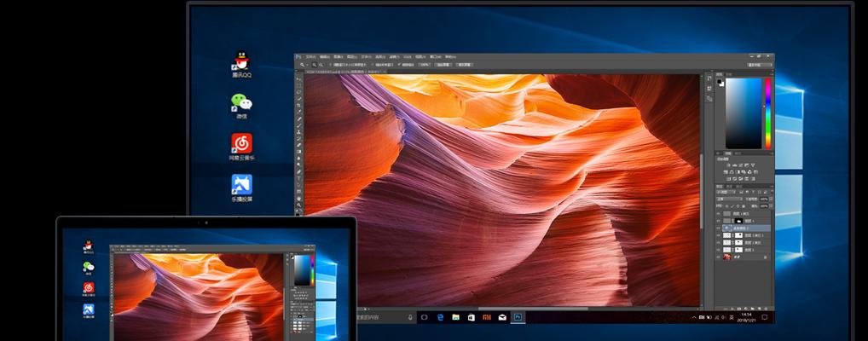This screenshot has width=868, height=341.
Task: Switch to the Swatches tab beside Color
Action: 728,74
